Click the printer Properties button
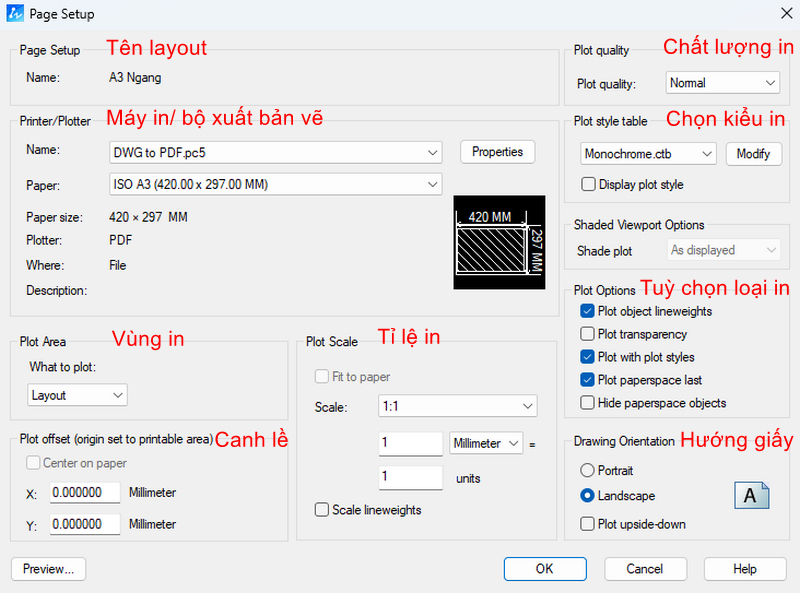 (497, 152)
